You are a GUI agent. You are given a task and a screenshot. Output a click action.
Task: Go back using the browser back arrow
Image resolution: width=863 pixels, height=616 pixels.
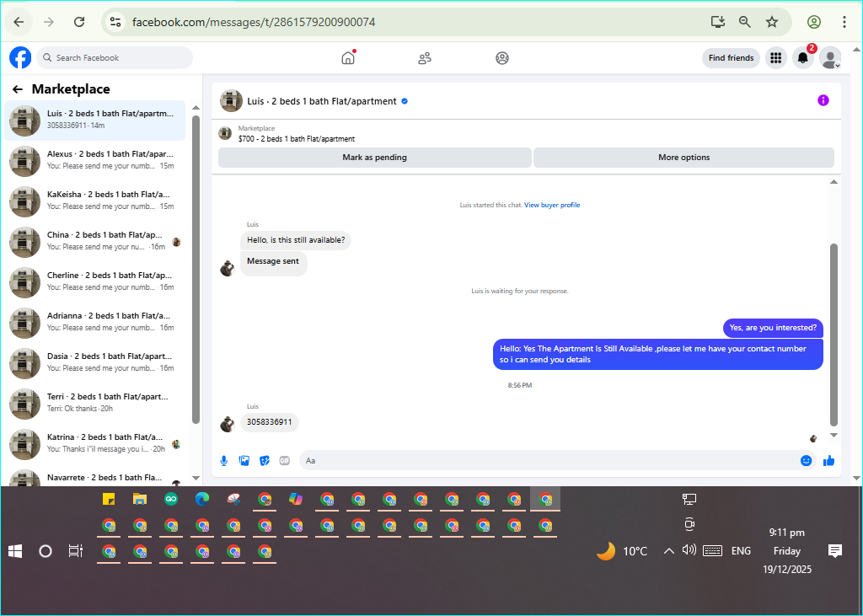click(19, 22)
